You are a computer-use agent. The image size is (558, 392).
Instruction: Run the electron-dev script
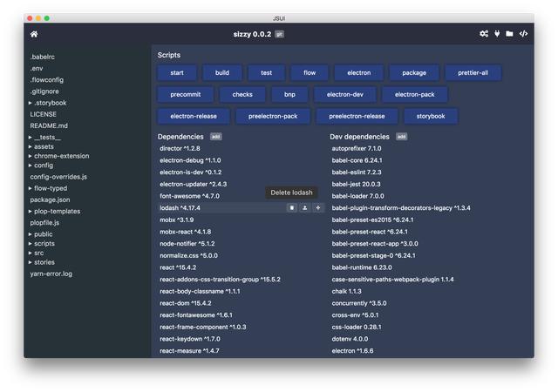pos(345,94)
